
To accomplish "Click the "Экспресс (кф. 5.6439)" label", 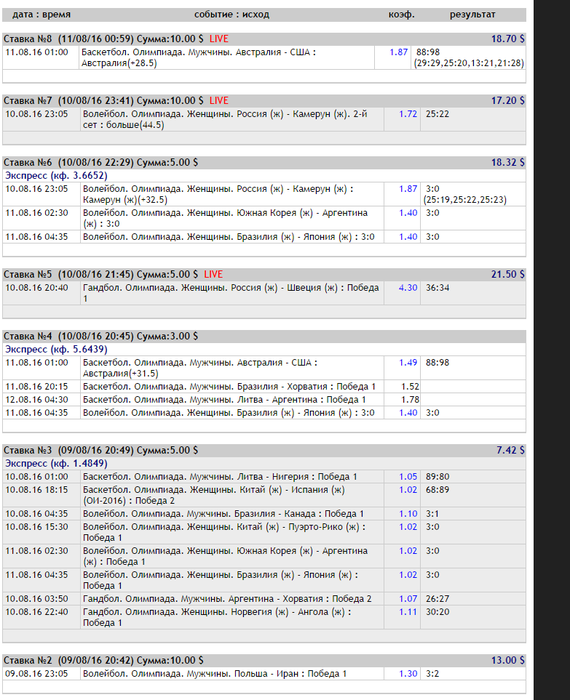I will pyautogui.click(x=56, y=349).
